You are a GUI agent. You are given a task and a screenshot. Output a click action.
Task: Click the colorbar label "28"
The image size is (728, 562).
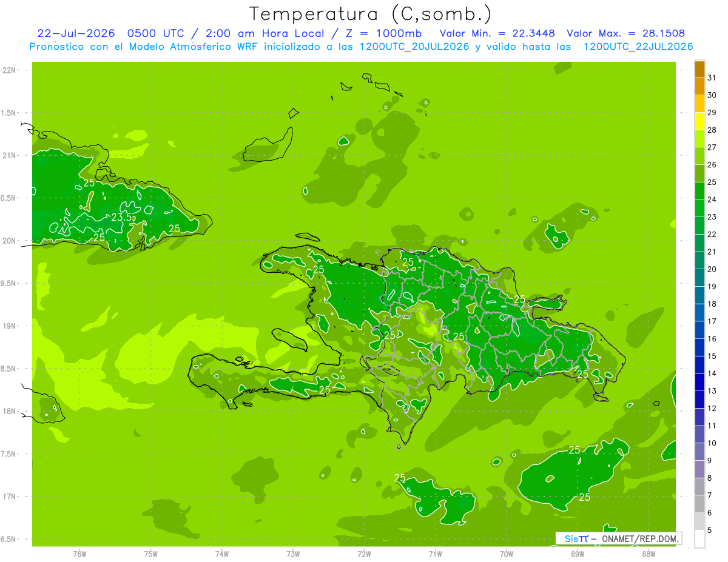tap(712, 130)
